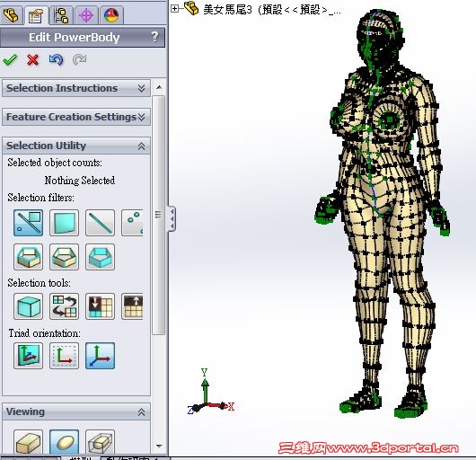
Task: Collapse the Viewing section
Action: pyautogui.click(x=76, y=412)
